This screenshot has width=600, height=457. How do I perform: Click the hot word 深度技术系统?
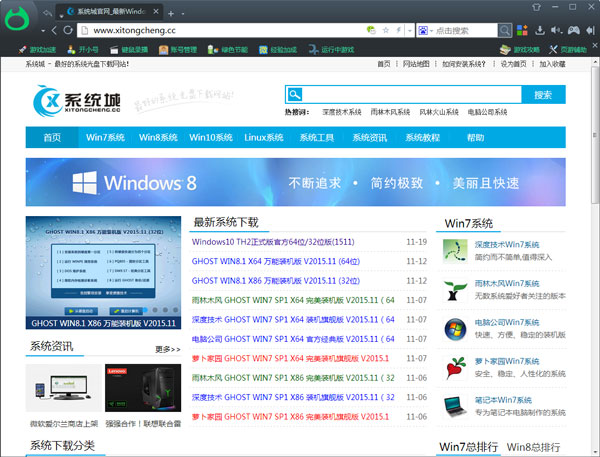point(342,112)
